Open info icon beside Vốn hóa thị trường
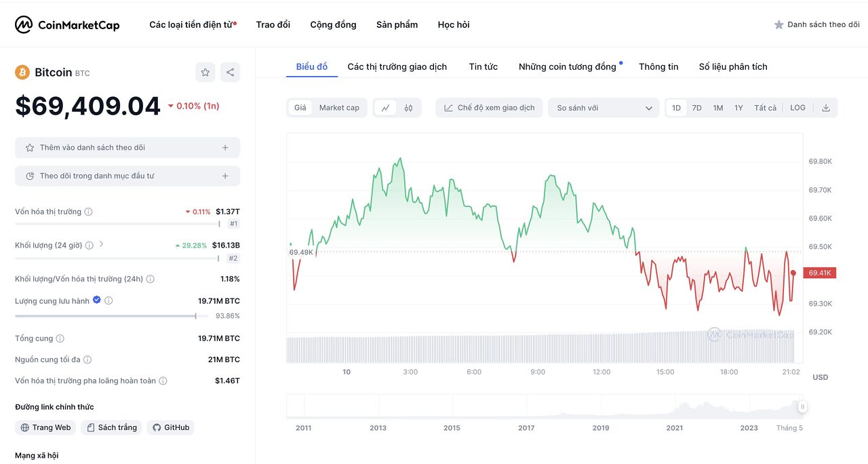868x464 pixels. (89, 212)
